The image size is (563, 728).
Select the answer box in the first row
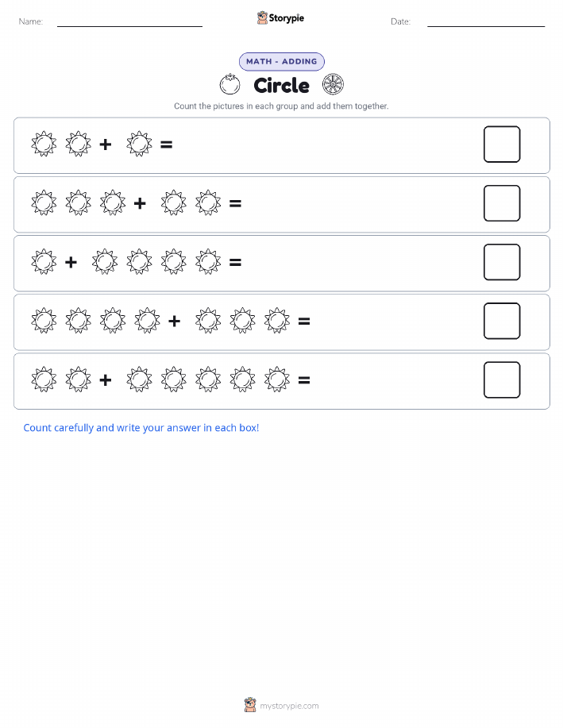coord(502,144)
